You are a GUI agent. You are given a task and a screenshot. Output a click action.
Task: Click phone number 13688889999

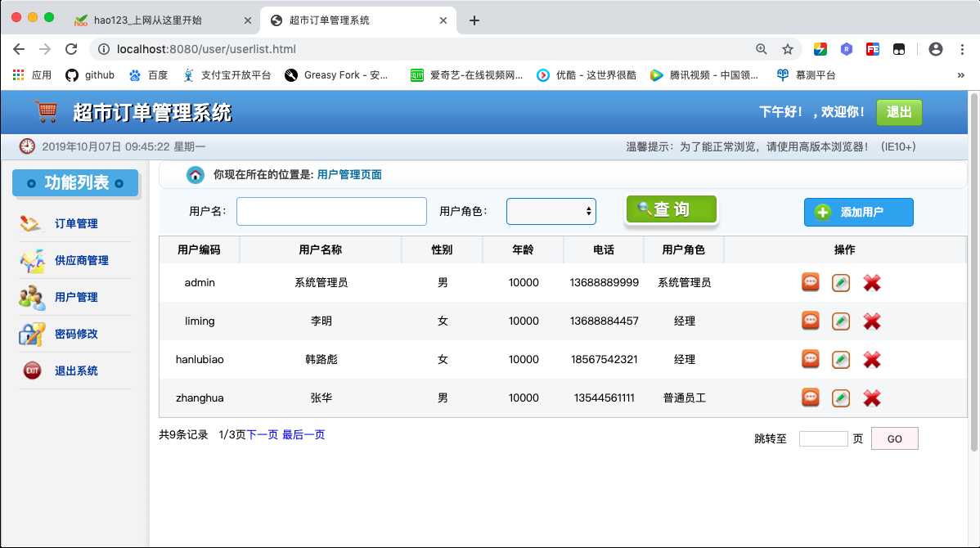[604, 282]
